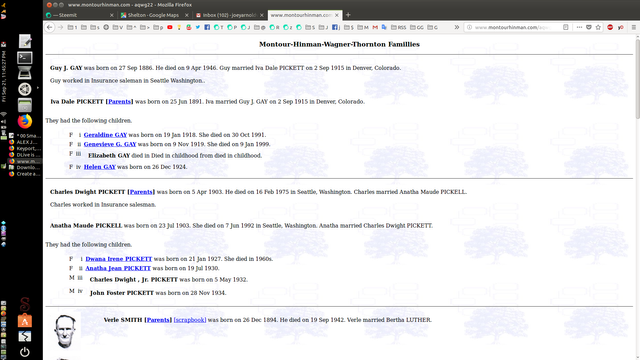This screenshot has height=360, width=640.
Task: Bookmark this page with the star icon
Action: 598,27
